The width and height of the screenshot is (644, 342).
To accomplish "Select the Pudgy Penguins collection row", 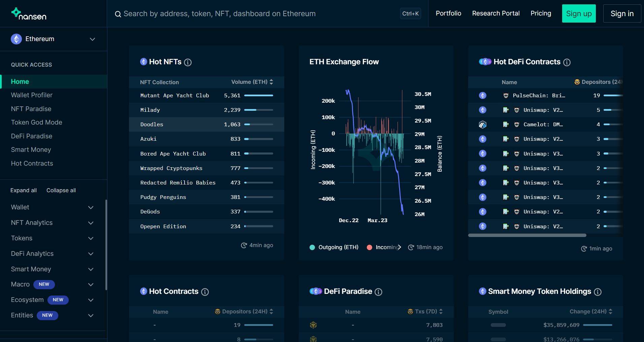I will pos(206,197).
